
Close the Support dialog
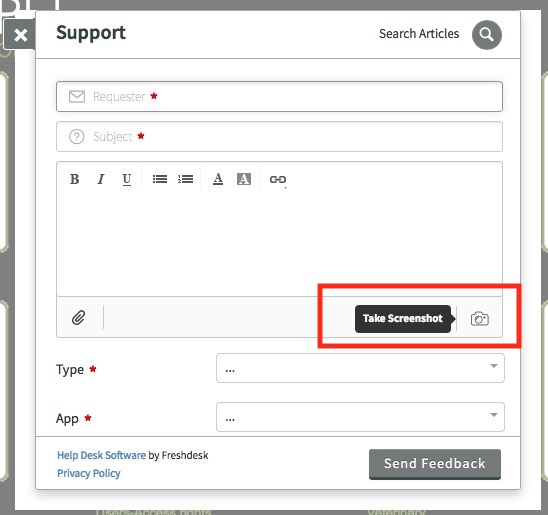(20, 35)
